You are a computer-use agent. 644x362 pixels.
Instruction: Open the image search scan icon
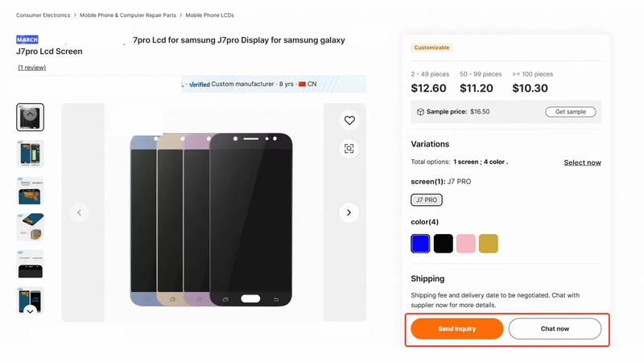point(349,149)
